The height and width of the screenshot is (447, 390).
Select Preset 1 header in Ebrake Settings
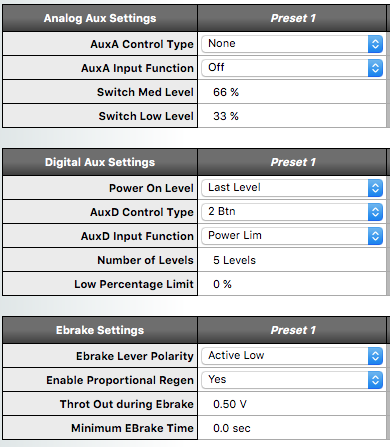tap(293, 330)
